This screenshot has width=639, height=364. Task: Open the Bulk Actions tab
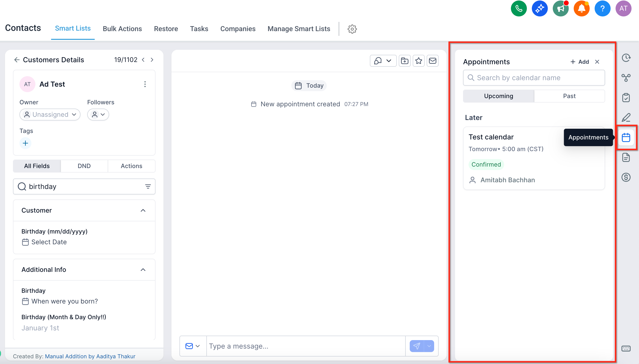click(122, 29)
